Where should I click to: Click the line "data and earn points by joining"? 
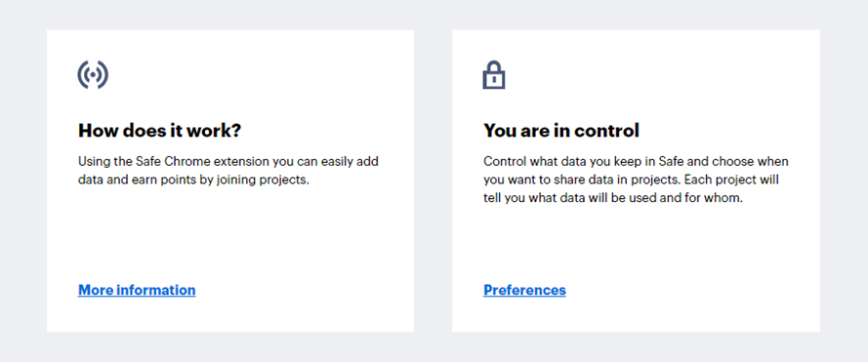[193, 180]
